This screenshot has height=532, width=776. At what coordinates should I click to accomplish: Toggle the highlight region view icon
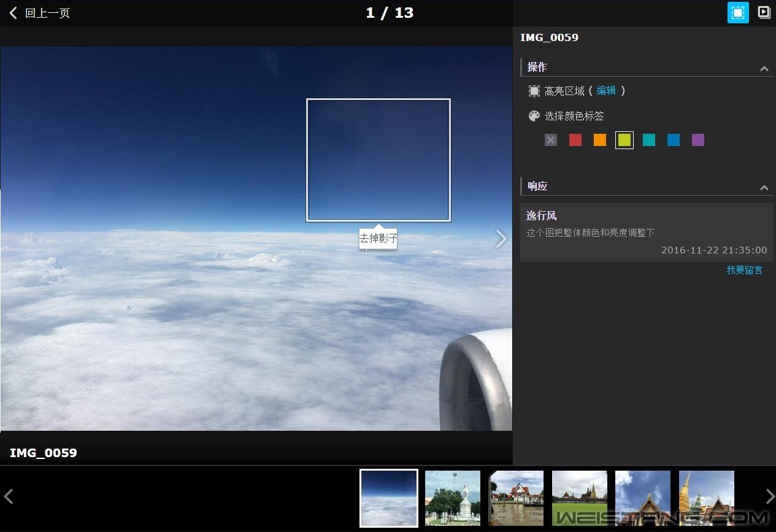[x=738, y=12]
